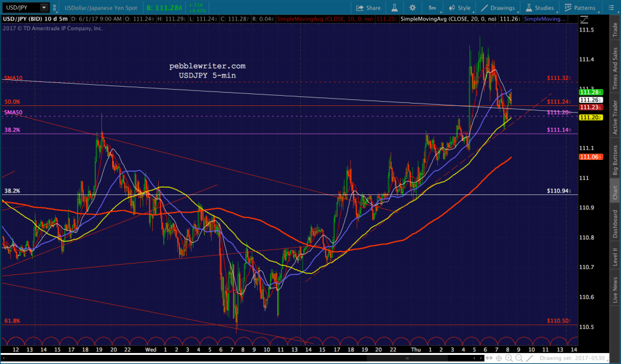Click the pan arrows icon
The height and width of the screenshot is (364, 621).
click(489, 358)
